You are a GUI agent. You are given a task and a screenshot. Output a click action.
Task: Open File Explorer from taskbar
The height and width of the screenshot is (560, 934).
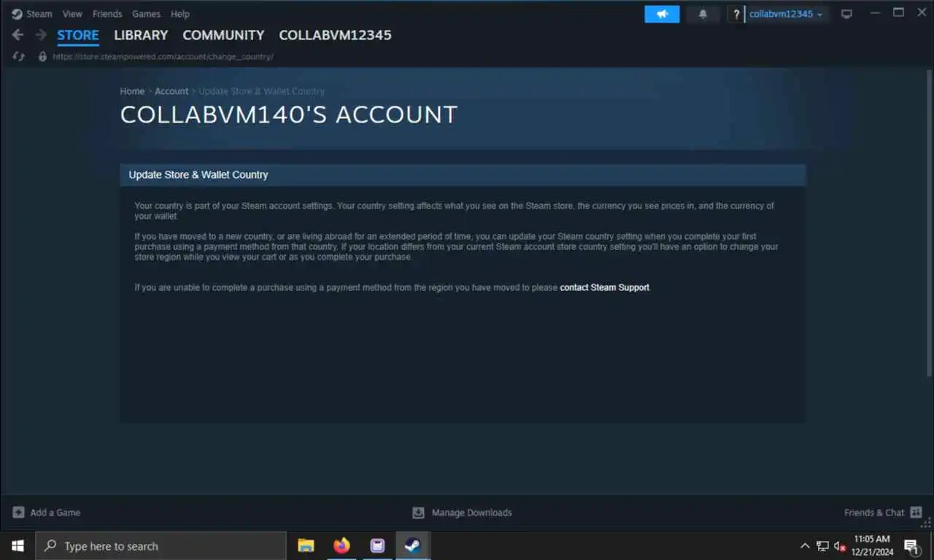point(306,545)
